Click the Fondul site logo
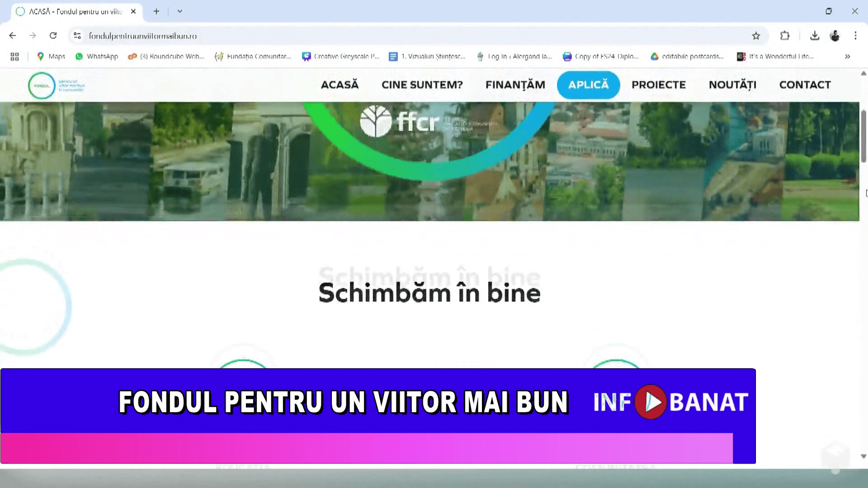The height and width of the screenshot is (488, 868). pyautogui.click(x=57, y=85)
